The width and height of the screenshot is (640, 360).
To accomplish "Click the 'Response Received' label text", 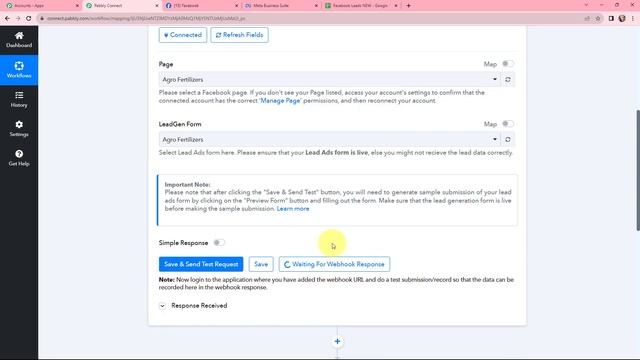I will [199, 306].
